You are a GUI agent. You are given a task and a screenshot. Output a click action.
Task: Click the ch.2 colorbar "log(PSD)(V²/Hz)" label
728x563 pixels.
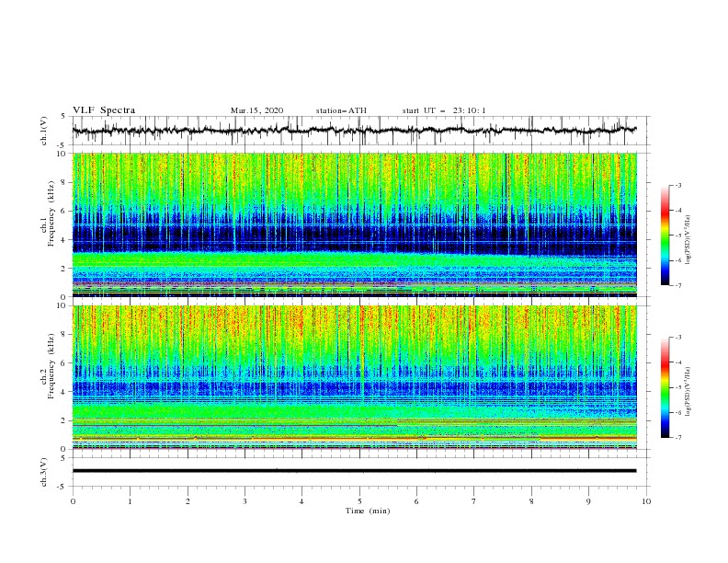pyautogui.click(x=688, y=392)
